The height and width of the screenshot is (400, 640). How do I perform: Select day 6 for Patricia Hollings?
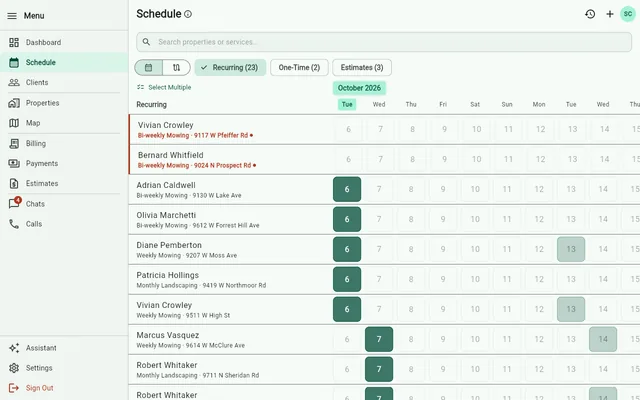[x=347, y=279]
